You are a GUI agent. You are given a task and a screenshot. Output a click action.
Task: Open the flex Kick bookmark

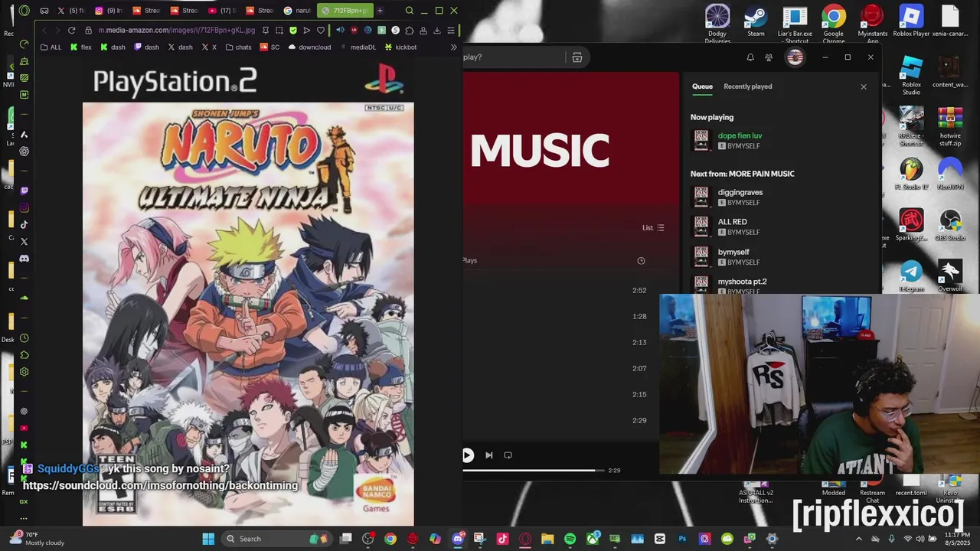point(80,47)
